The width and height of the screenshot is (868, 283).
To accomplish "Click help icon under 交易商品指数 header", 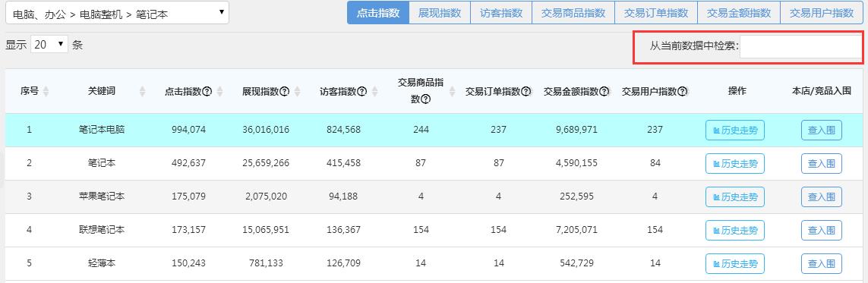I will pos(426,100).
